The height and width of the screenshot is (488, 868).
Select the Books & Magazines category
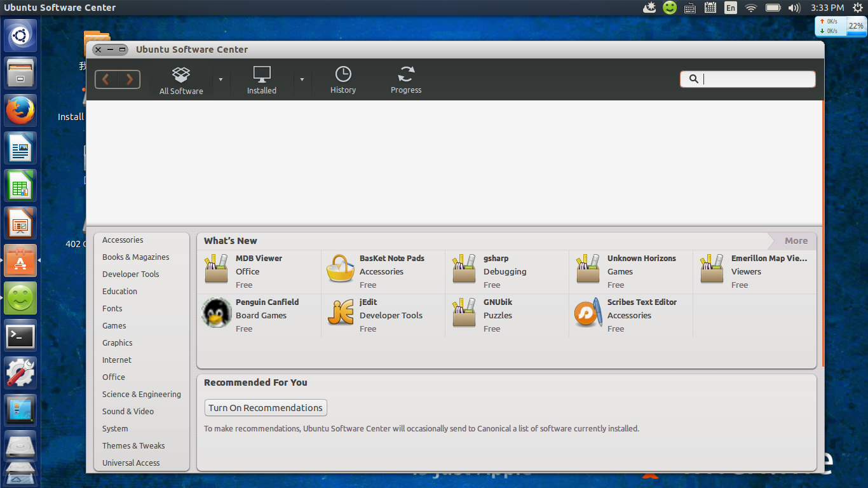point(135,257)
